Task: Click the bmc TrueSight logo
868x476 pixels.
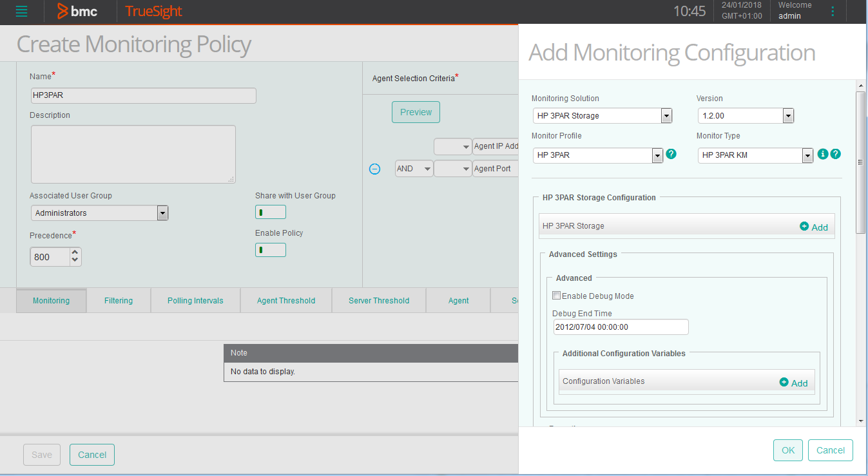Action: click(x=79, y=11)
